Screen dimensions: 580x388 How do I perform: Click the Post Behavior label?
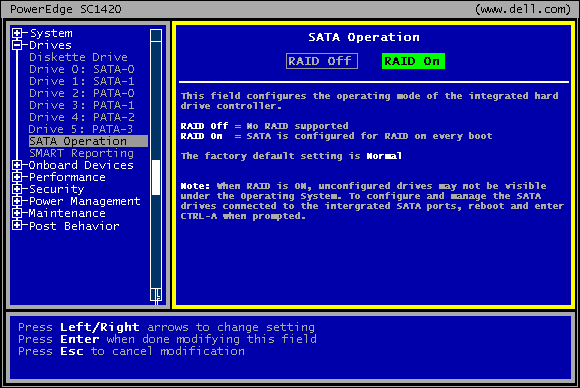[x=74, y=226]
